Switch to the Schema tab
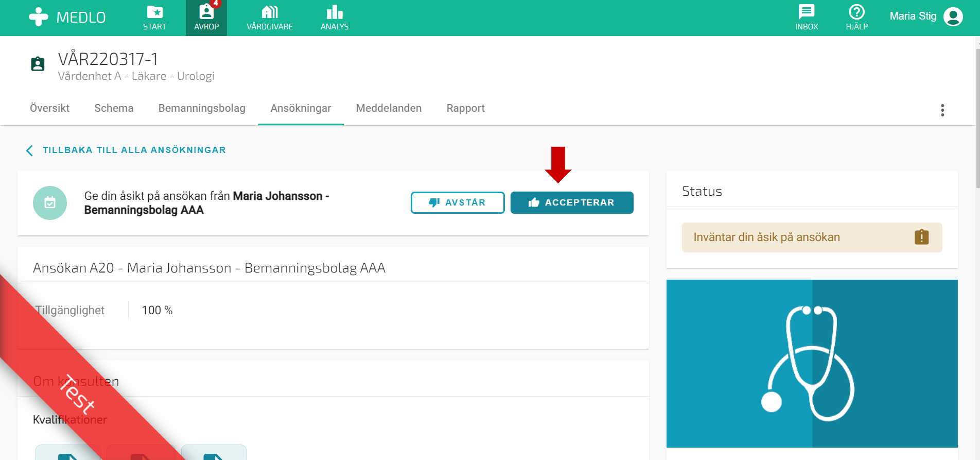Image resolution: width=980 pixels, height=460 pixels. (x=114, y=108)
